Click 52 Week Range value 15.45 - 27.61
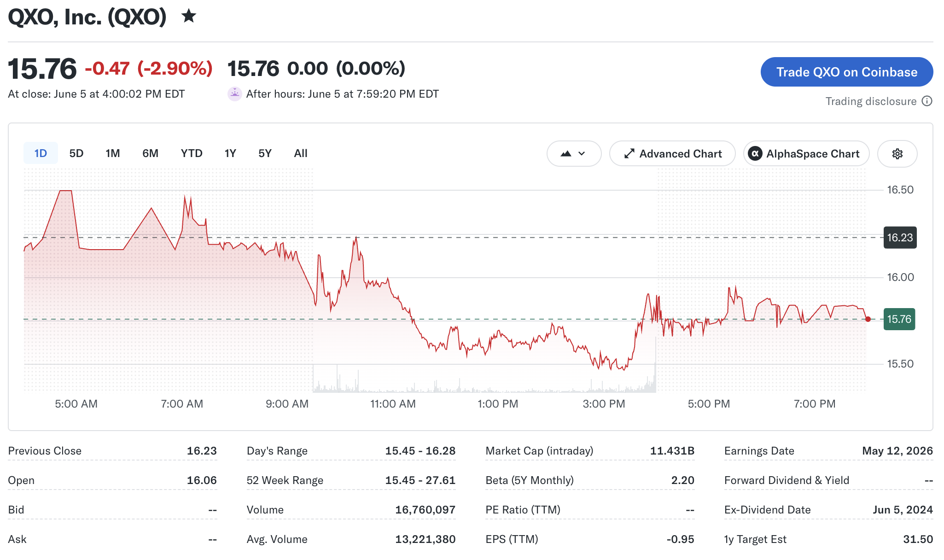Screen dimensions: 944x560 [x=420, y=480]
